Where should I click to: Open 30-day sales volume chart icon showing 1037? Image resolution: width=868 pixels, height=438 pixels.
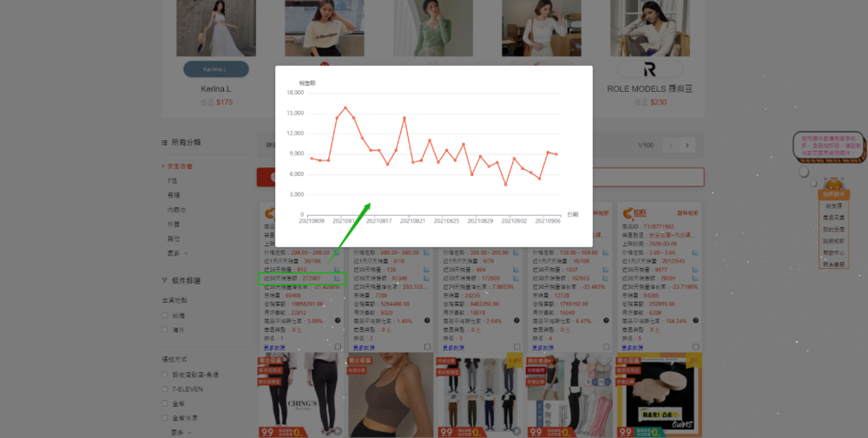(x=606, y=270)
